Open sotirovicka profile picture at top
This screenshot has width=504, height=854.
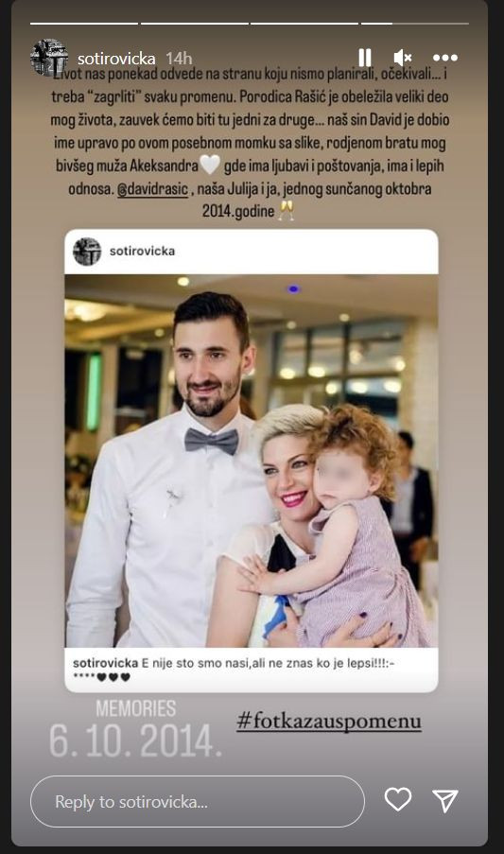[49, 57]
